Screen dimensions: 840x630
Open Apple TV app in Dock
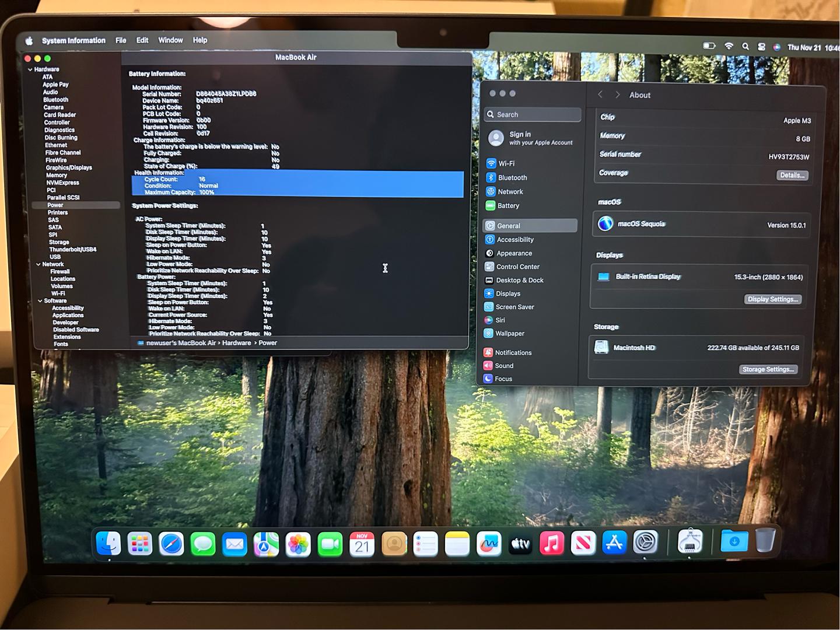pyautogui.click(x=520, y=544)
